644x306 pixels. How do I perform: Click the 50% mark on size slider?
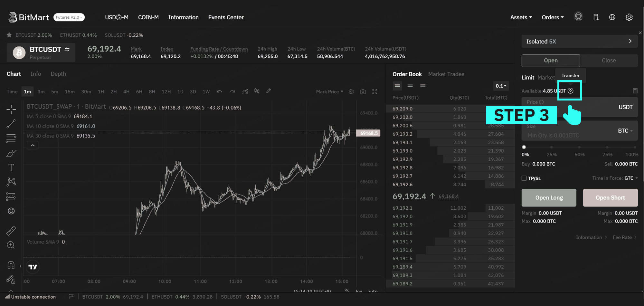[x=580, y=147]
